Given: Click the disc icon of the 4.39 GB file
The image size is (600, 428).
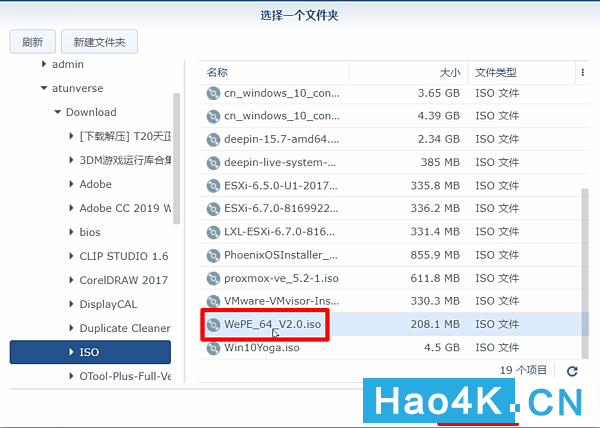Looking at the screenshot, I should click(x=213, y=116).
